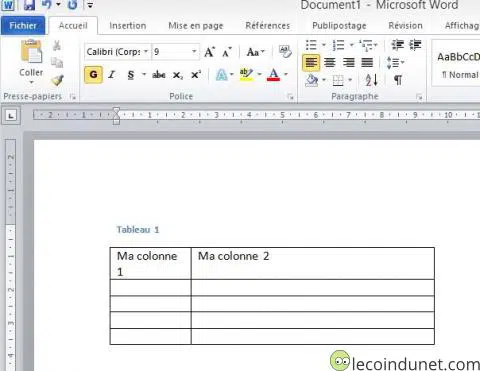Switch to the Insertion tab
This screenshot has height=371, width=480.
coord(128,26)
